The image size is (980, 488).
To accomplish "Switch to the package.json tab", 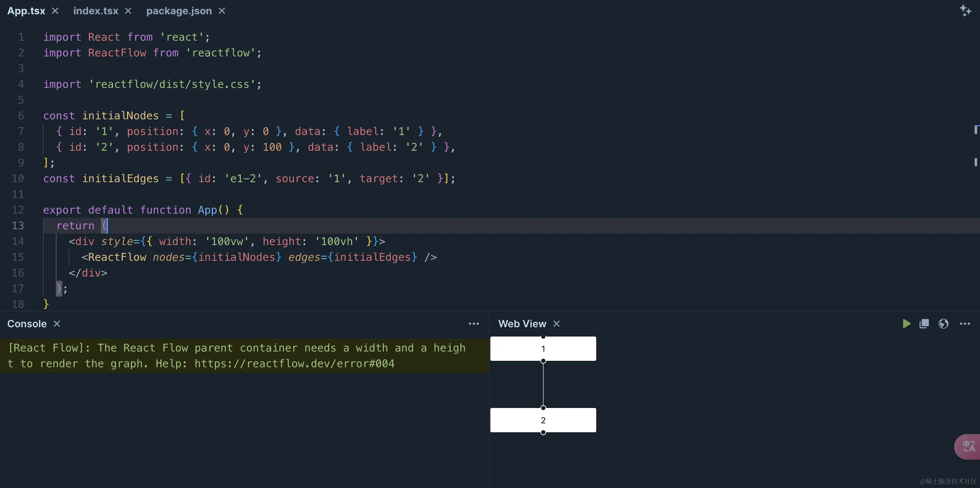I will coord(179,11).
